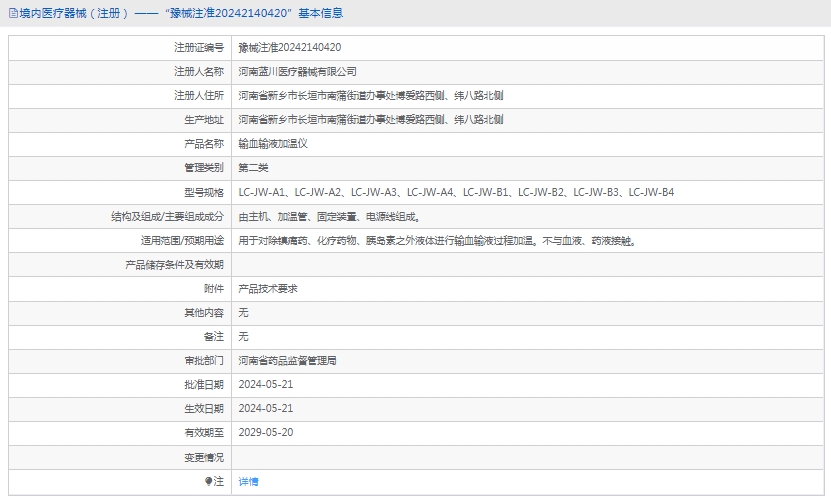Click registrant name 河南蓝川医疗器械有限公司

pos(297,72)
